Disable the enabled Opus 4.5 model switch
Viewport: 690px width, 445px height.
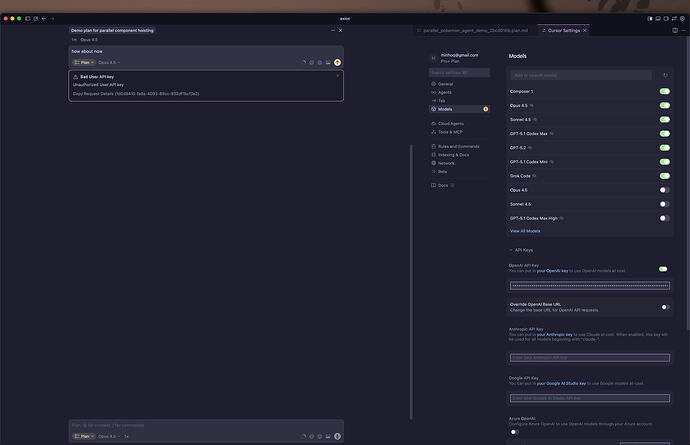click(664, 105)
